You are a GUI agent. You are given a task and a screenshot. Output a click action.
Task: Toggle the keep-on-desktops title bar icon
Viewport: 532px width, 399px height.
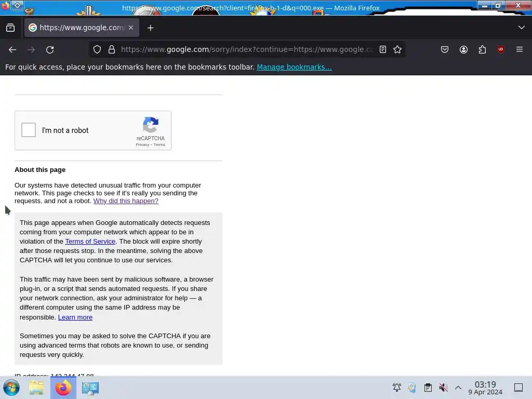(17, 5)
